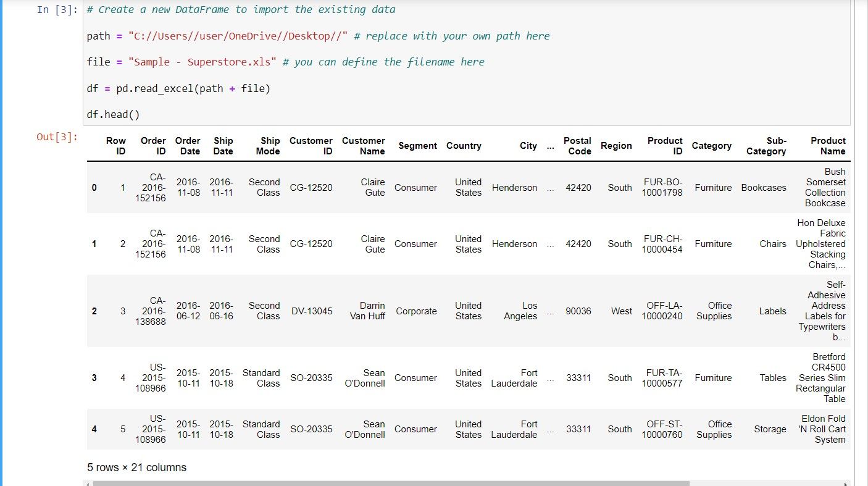Click the Row ID column header

point(115,146)
